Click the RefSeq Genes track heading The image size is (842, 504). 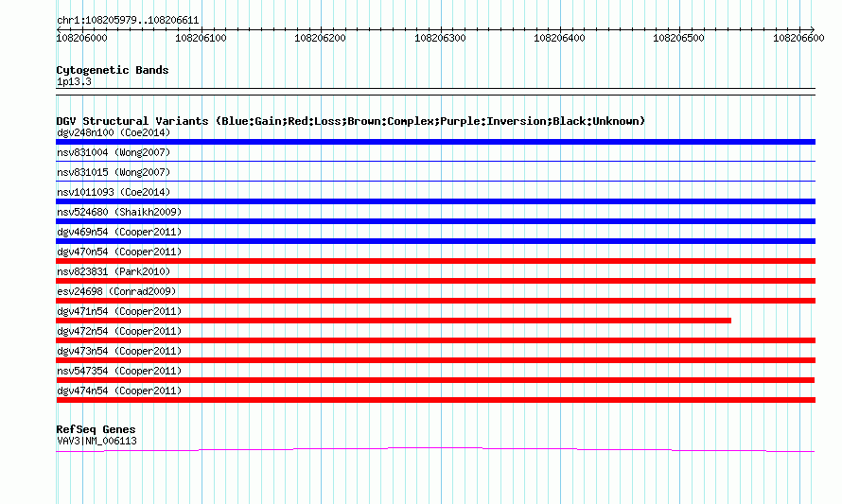point(96,429)
